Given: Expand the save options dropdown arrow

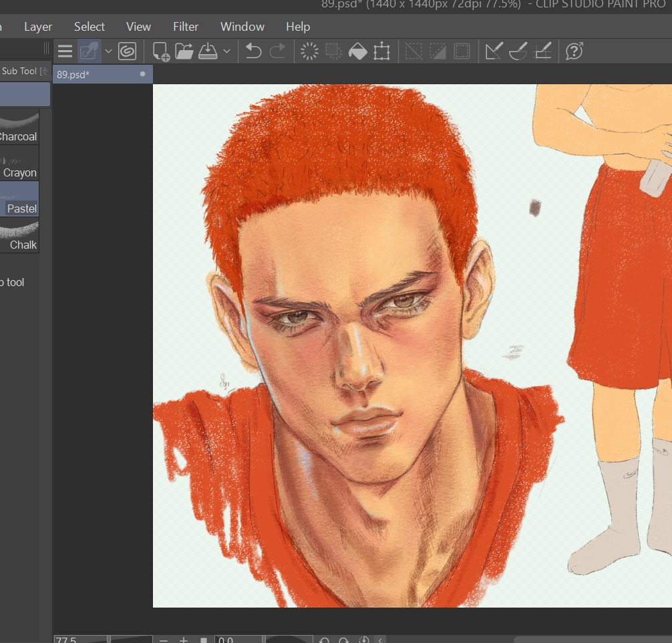Looking at the screenshot, I should tap(226, 51).
